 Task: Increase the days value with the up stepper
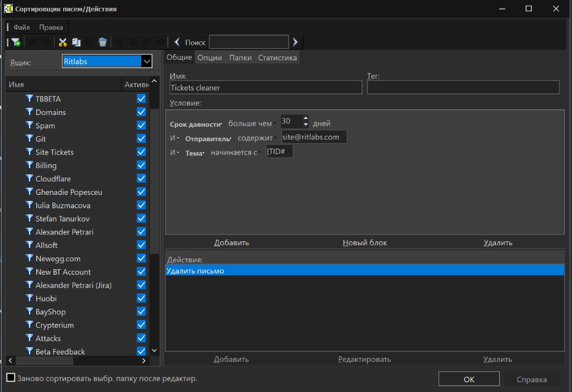click(306, 118)
